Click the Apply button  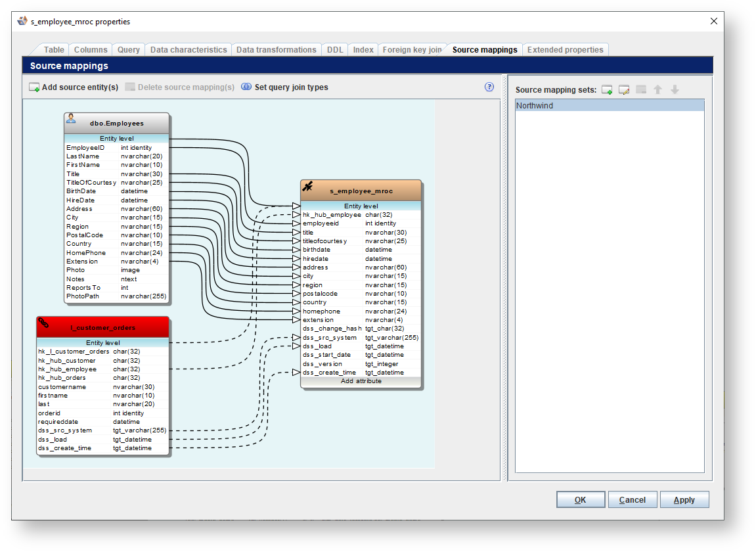click(684, 500)
